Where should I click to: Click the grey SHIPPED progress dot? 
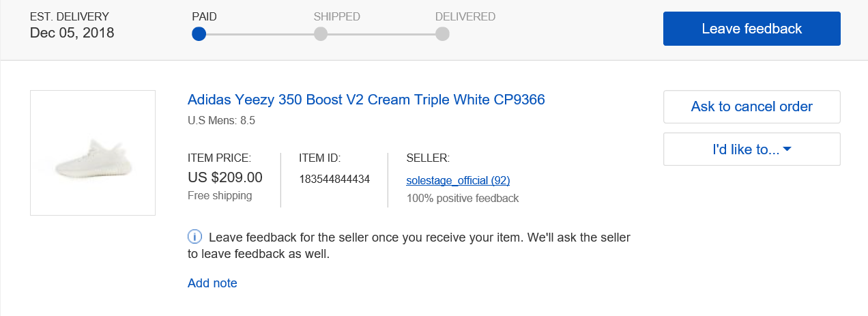(321, 34)
